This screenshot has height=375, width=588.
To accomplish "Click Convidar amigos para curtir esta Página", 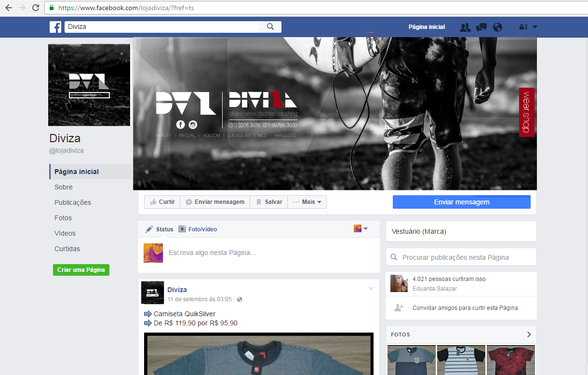I will click(x=465, y=308).
